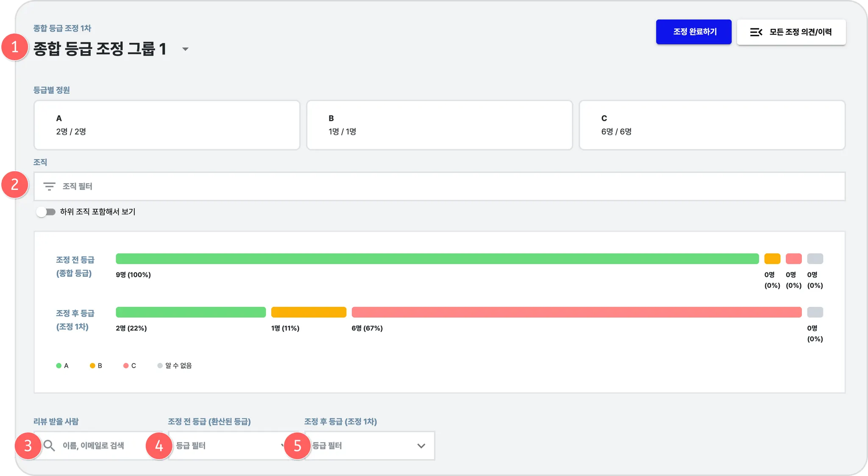Expand 종합 등급 조정 그룹 1 dropdown arrow

coord(185,49)
